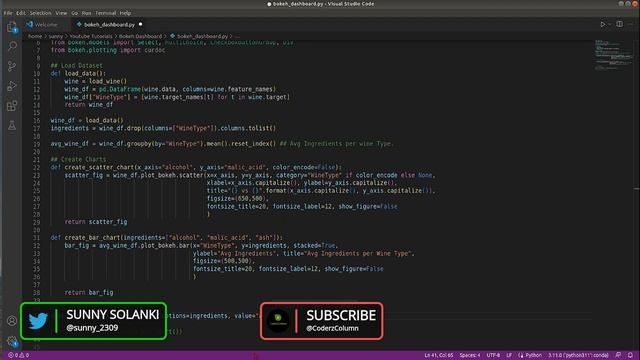Open the File menu

coord(8,13)
